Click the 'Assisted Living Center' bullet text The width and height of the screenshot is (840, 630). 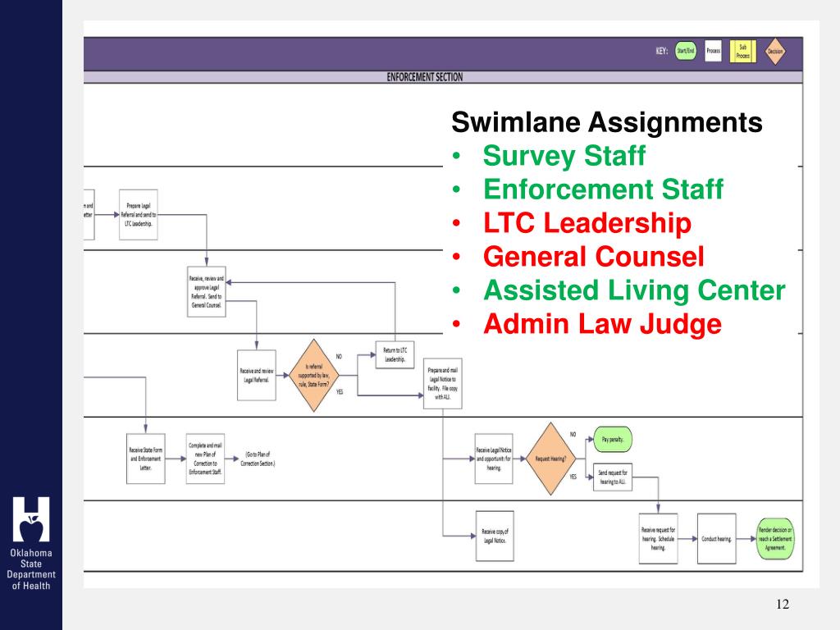coord(634,290)
